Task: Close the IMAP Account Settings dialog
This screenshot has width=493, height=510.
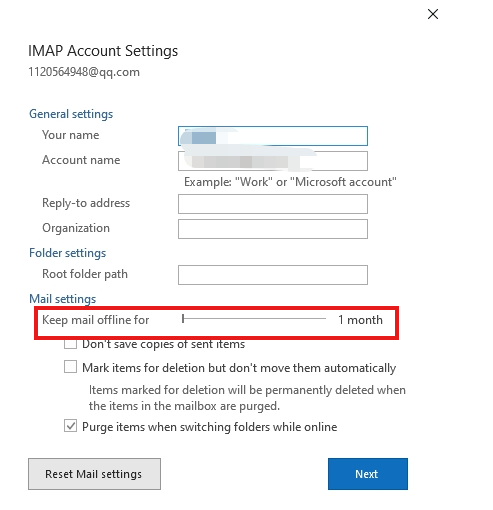Action: 433,14
